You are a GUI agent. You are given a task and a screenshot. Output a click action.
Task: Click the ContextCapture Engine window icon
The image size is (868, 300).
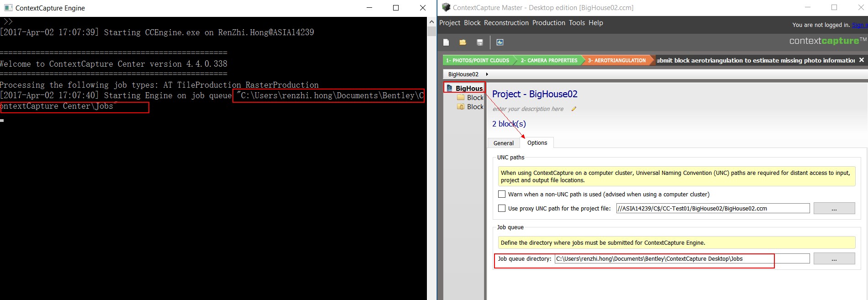click(x=8, y=8)
